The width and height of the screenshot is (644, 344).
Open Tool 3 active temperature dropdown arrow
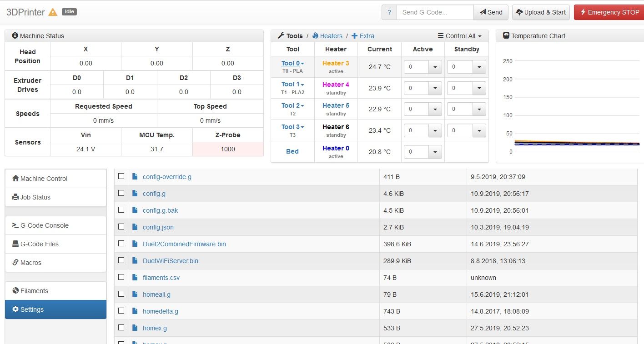[x=435, y=130]
